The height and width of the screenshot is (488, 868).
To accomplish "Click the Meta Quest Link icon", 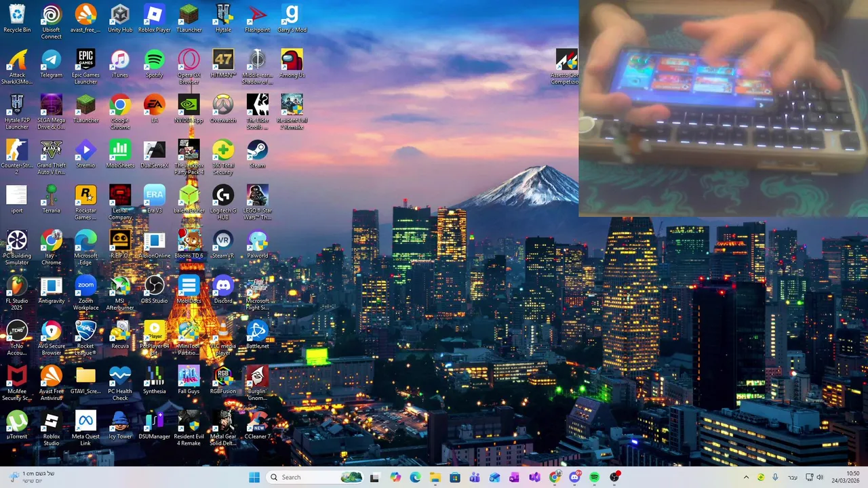I will [x=85, y=428].
